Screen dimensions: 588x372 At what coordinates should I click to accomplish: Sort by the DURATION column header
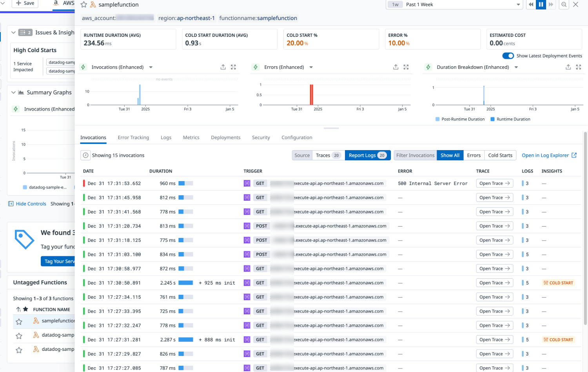(161, 171)
